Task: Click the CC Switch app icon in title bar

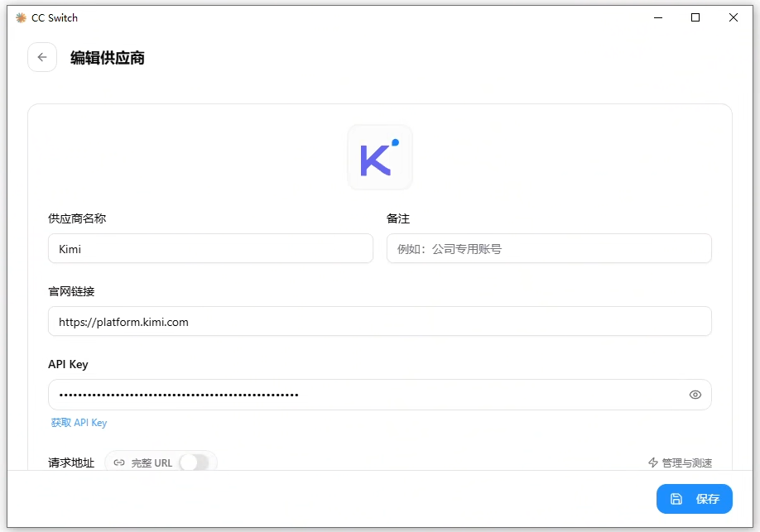Action: point(21,18)
